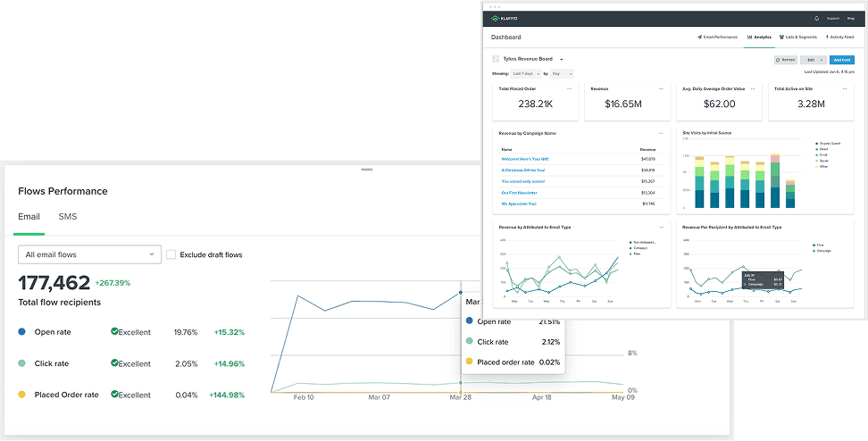Open the Revenue by Campaign Name card options menu
Viewport: 868px width, 441px height.
(x=661, y=133)
